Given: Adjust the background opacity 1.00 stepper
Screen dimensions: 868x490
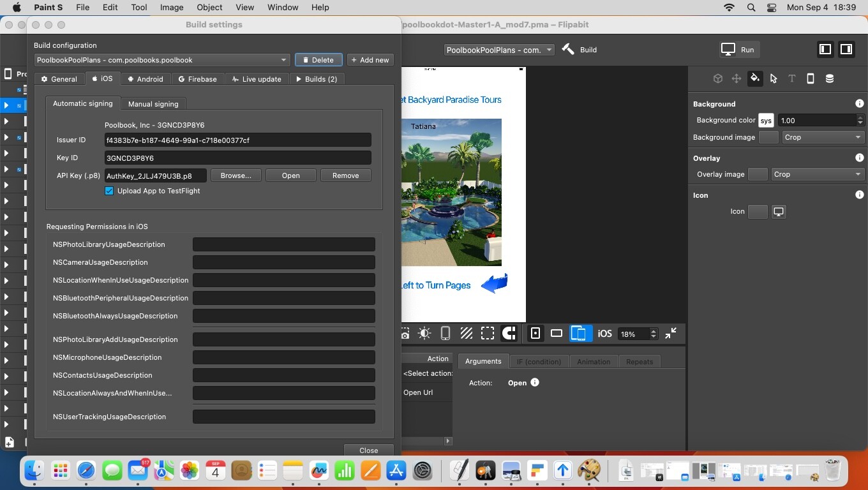Looking at the screenshot, I should 860,120.
